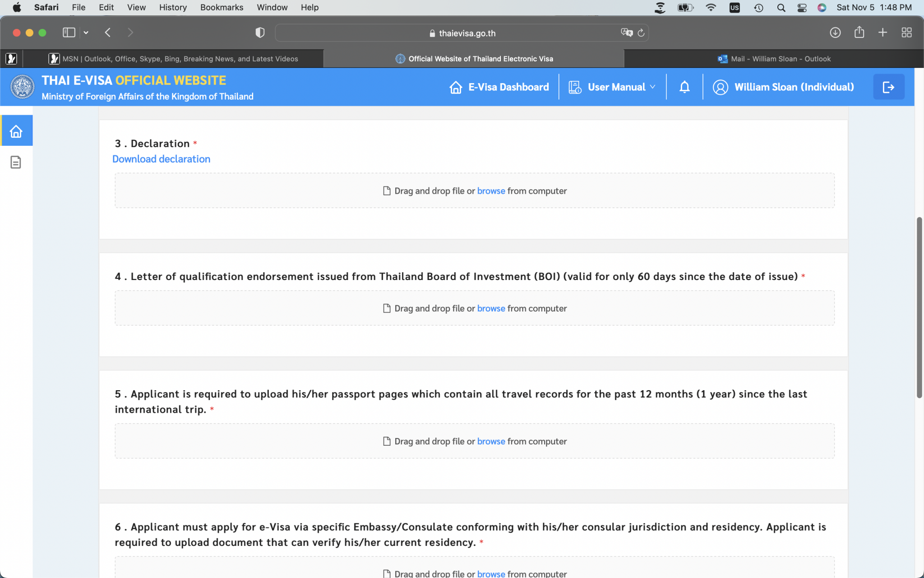Show Safari downloads
Viewport: 924px width, 578px height.
click(x=835, y=33)
